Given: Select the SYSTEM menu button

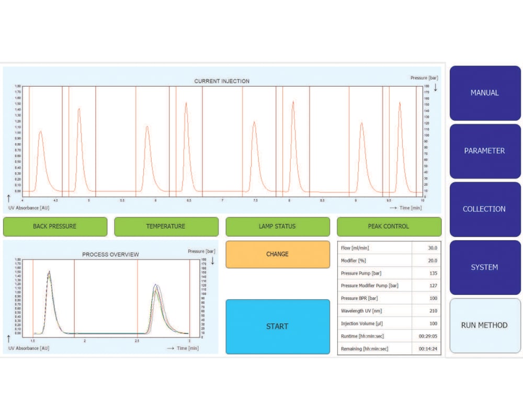Looking at the screenshot, I should pos(485,267).
